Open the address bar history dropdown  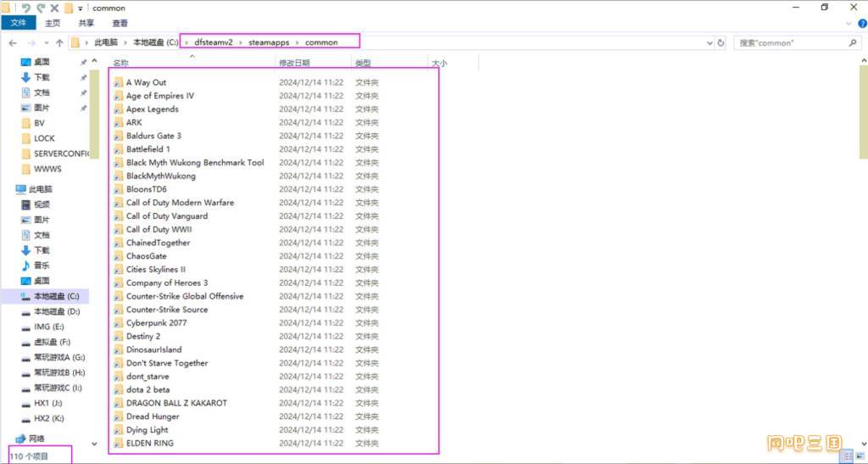709,42
